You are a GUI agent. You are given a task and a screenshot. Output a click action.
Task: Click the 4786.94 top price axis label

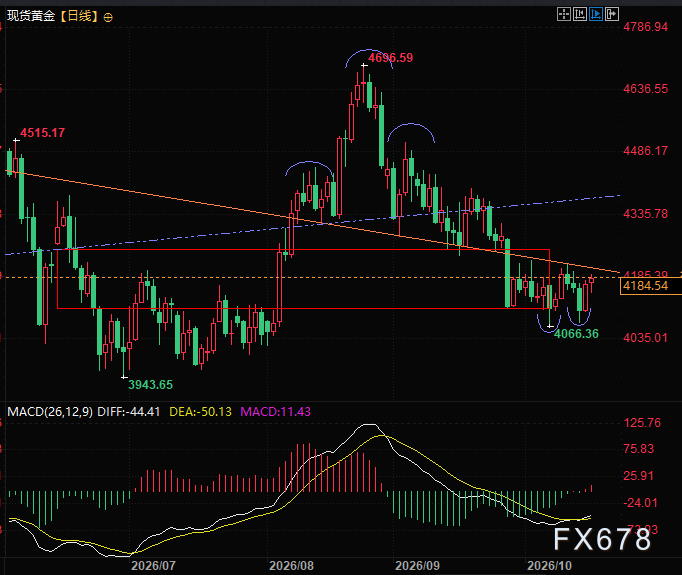pyautogui.click(x=645, y=27)
